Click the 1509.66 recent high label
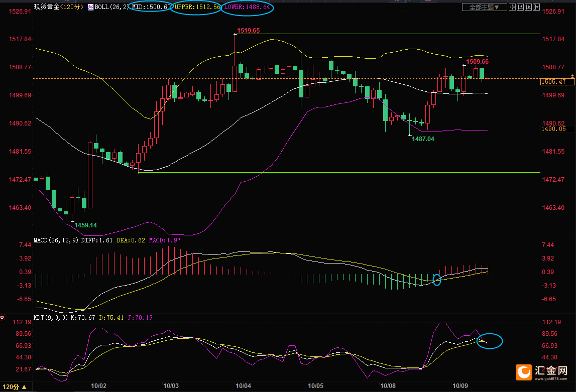Image resolution: width=576 pixels, height=392 pixels. (477, 62)
